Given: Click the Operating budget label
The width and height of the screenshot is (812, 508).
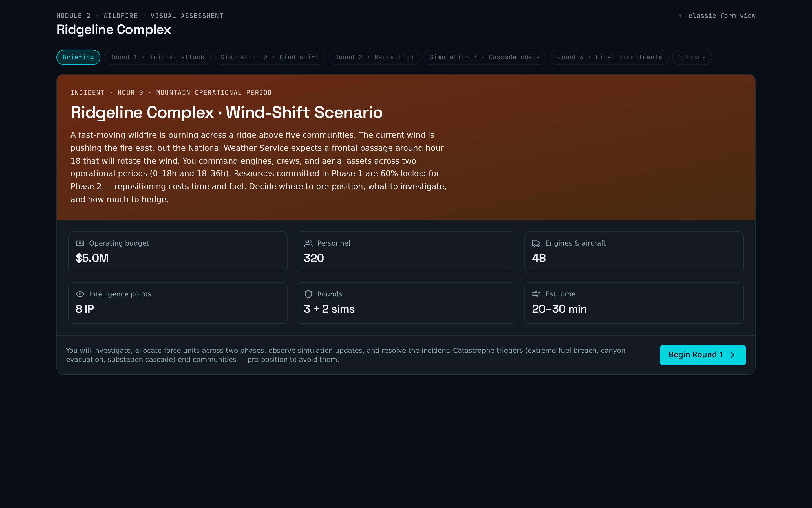Looking at the screenshot, I should [119, 243].
